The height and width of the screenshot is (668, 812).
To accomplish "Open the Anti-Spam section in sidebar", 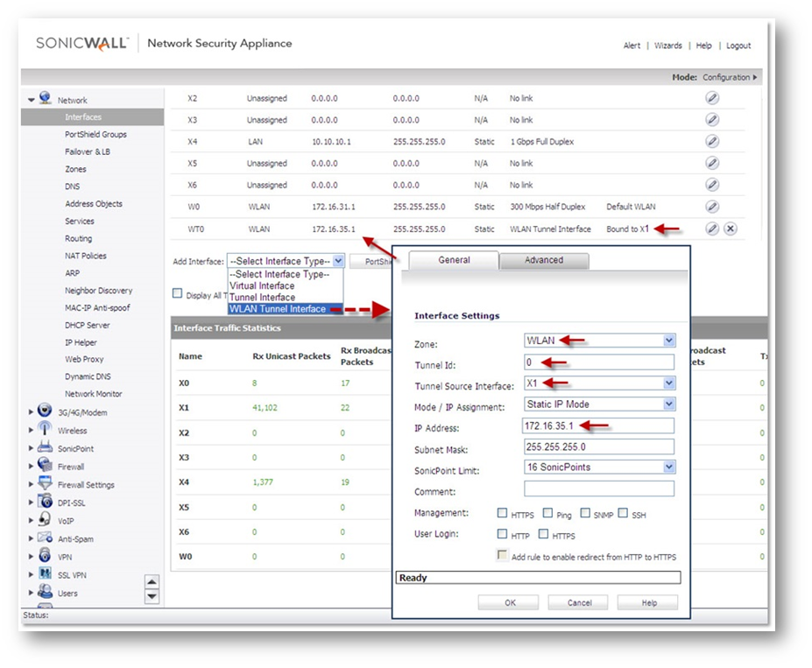I will [74, 539].
